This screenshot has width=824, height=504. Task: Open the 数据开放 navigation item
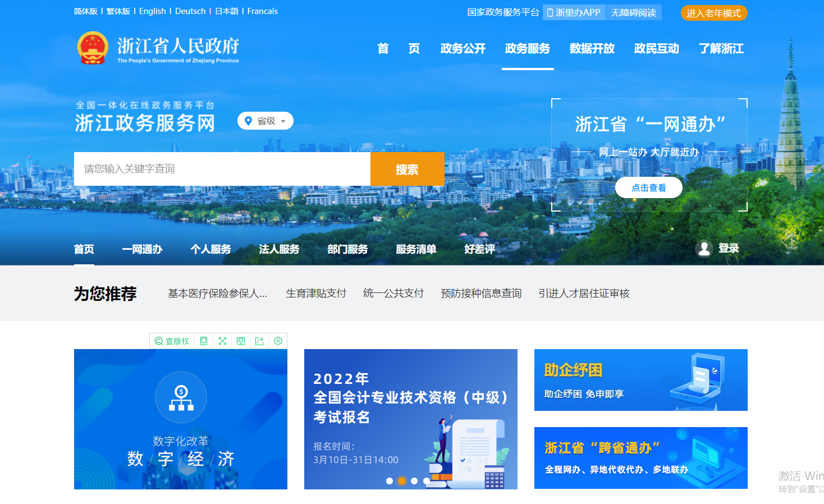(592, 49)
